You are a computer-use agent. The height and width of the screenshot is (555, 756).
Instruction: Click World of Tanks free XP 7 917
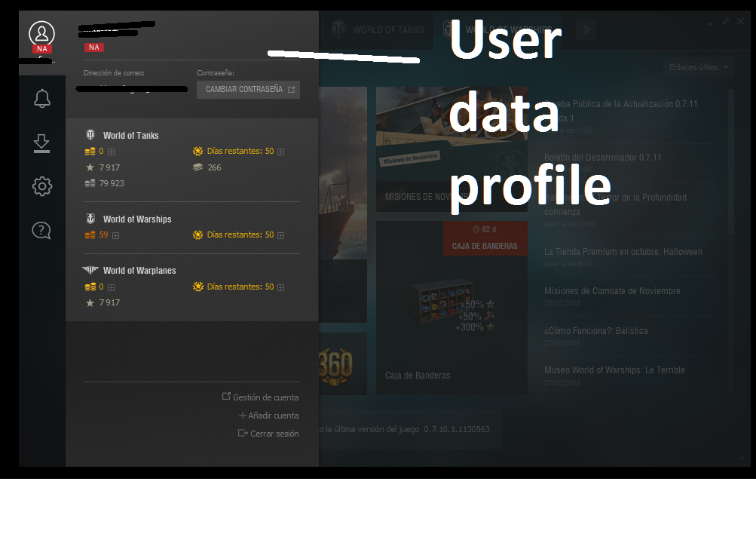click(x=109, y=167)
